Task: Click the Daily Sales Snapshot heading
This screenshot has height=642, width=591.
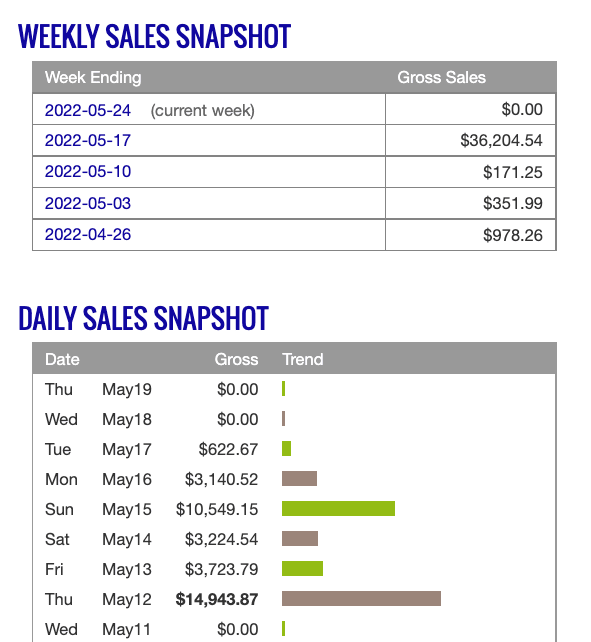Action: 143,318
